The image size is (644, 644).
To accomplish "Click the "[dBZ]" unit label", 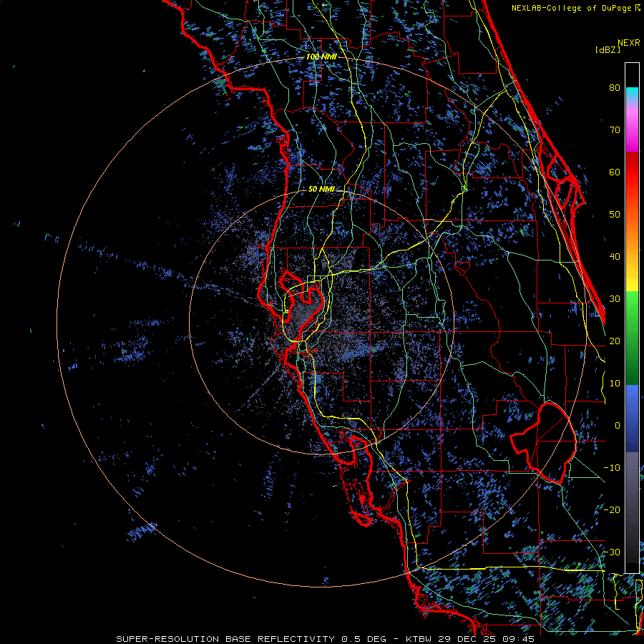I will click(608, 49).
